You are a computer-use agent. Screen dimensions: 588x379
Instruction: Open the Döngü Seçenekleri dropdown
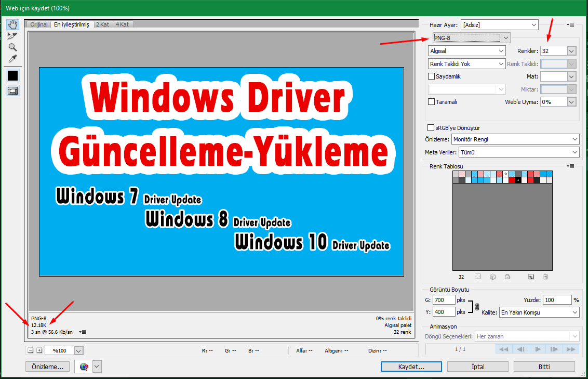pyautogui.click(x=527, y=336)
